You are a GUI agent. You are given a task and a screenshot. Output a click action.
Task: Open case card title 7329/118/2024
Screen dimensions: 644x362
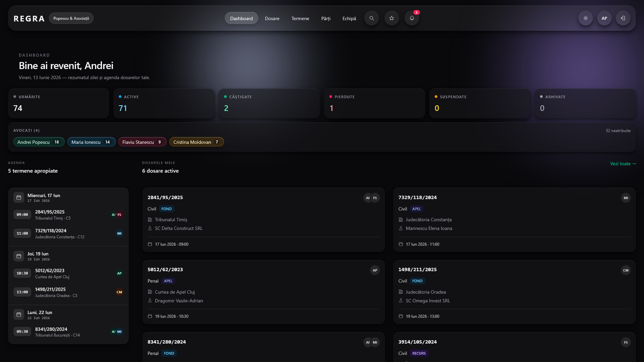pyautogui.click(x=418, y=197)
